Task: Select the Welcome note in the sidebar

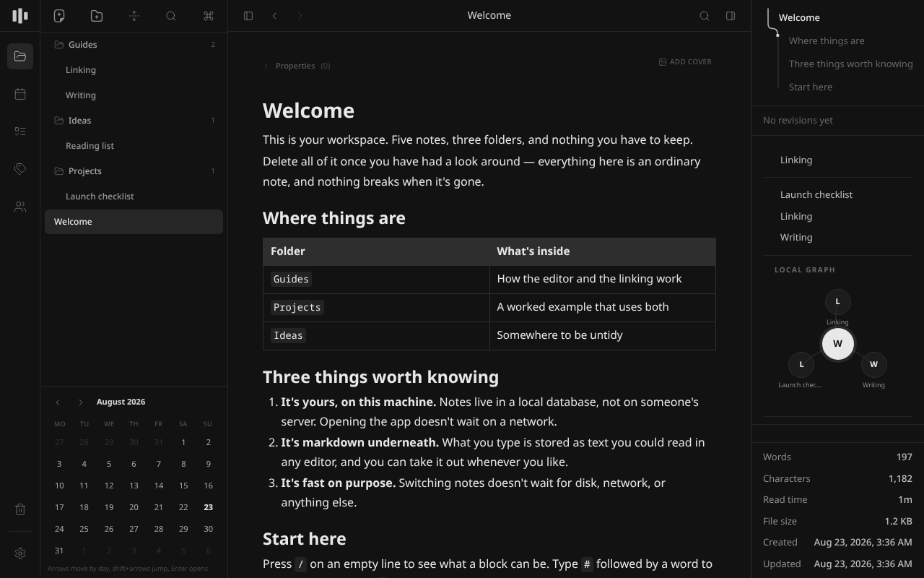Action: tap(134, 222)
